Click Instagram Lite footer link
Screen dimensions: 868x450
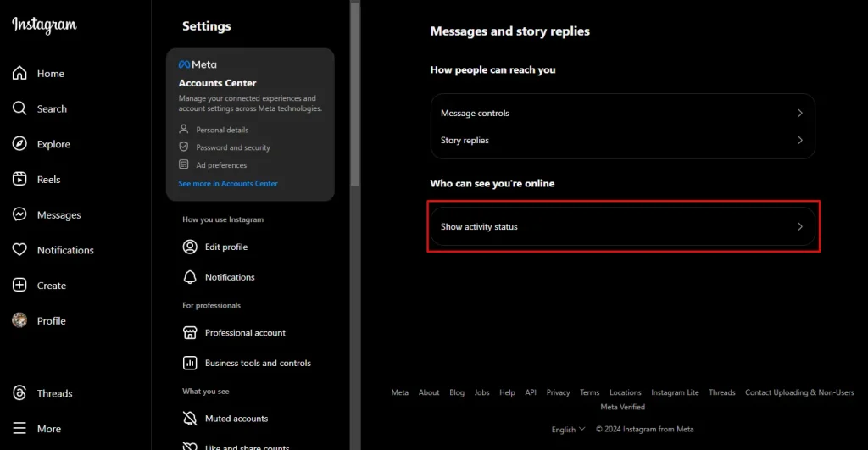point(675,392)
